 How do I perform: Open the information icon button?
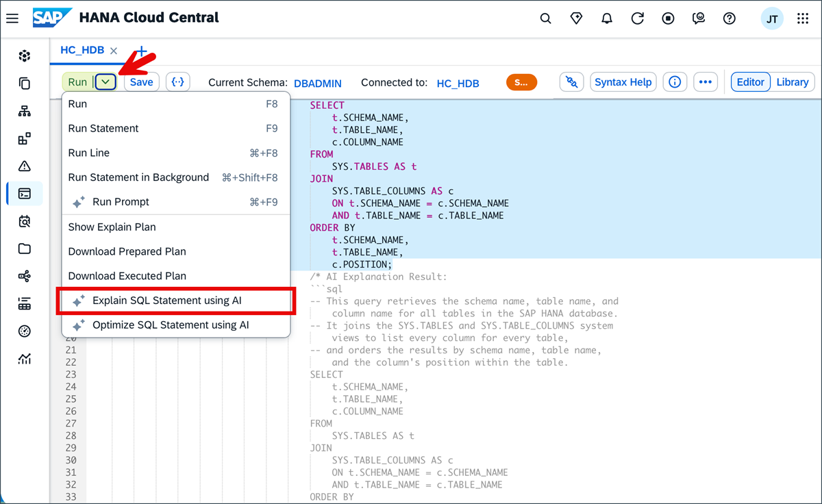[x=675, y=82]
